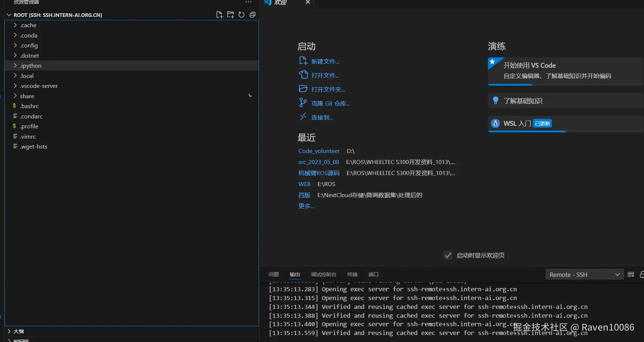Click the shell script icon beside .bashrc
Image resolution: width=644 pixels, height=342 pixels.
[15, 106]
